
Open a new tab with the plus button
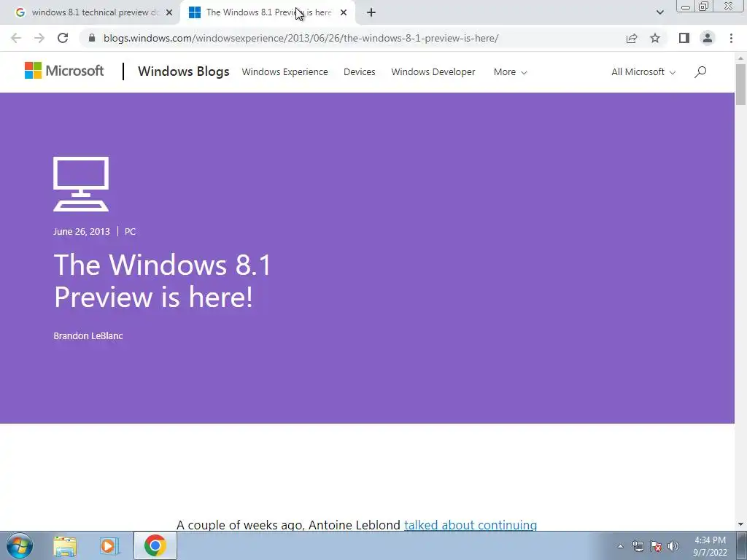click(x=371, y=12)
